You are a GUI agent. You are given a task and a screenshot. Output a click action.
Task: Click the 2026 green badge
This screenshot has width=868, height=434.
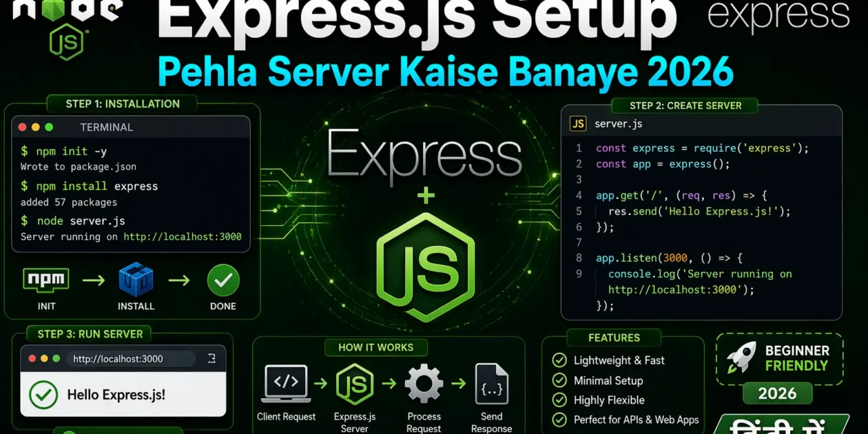tap(778, 393)
